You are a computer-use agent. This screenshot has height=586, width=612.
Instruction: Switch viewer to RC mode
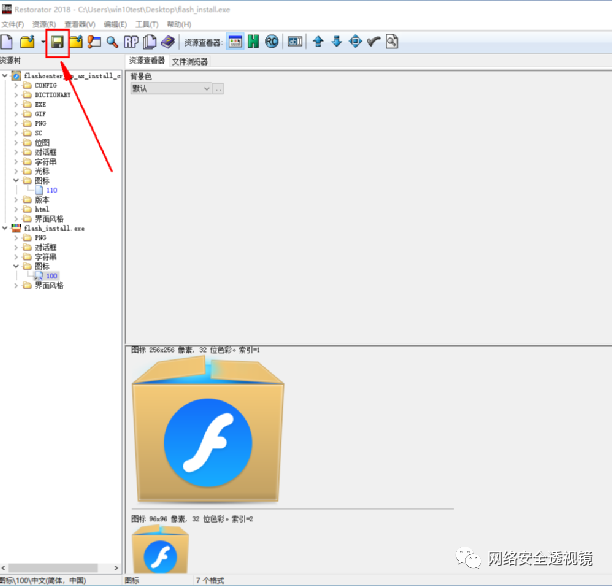click(272, 42)
